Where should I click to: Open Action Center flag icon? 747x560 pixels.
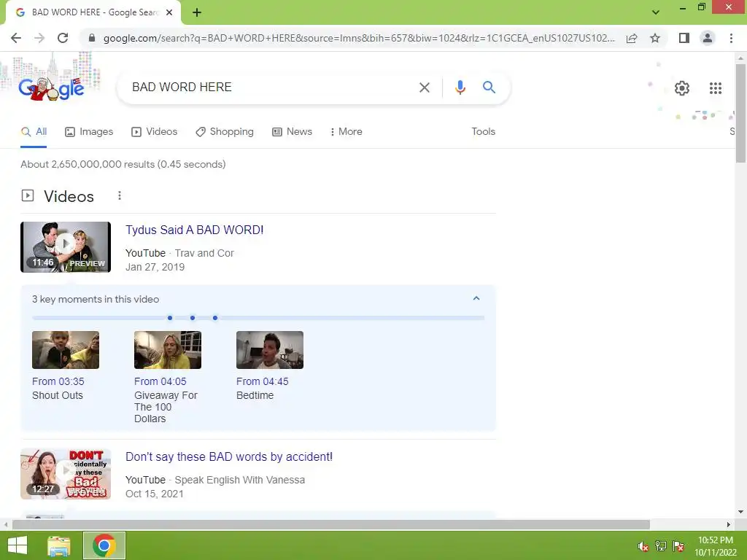point(678,546)
